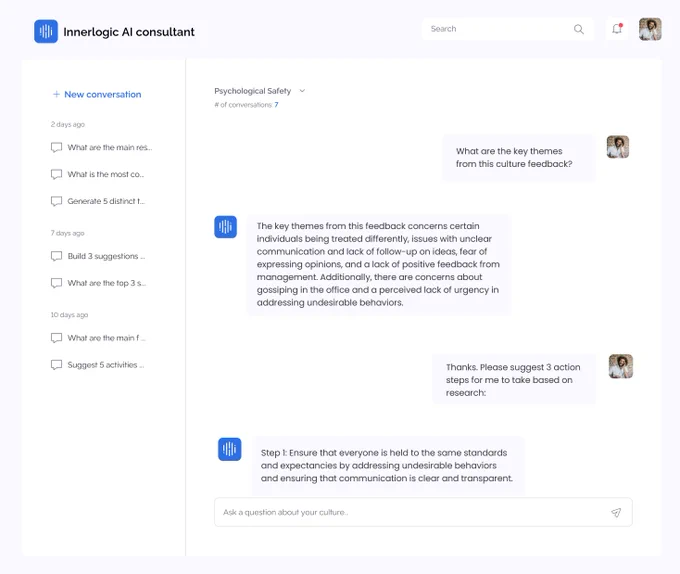
Task: Expand the Psychological Safety dropdown chevron
Action: [302, 91]
